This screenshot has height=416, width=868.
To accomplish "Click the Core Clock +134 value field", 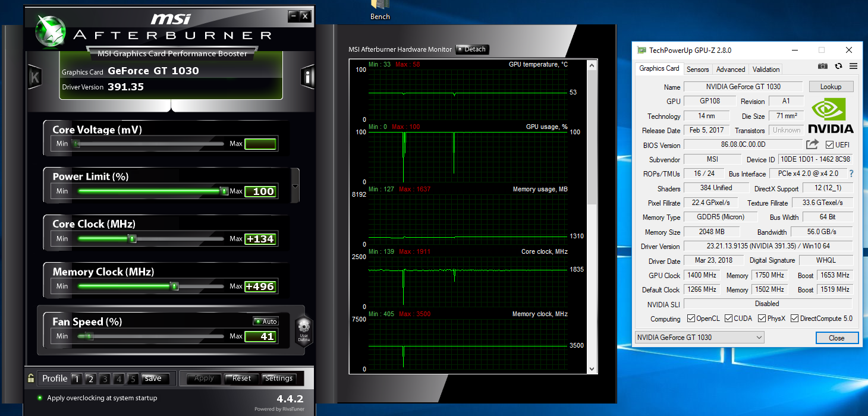I will (x=260, y=239).
